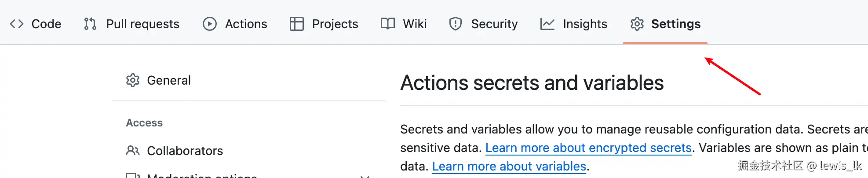
Task: Click the Wiki book icon
Action: [x=388, y=24]
